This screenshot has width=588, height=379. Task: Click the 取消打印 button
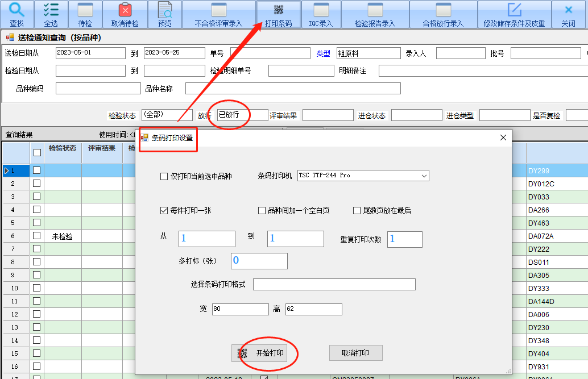pyautogui.click(x=355, y=353)
